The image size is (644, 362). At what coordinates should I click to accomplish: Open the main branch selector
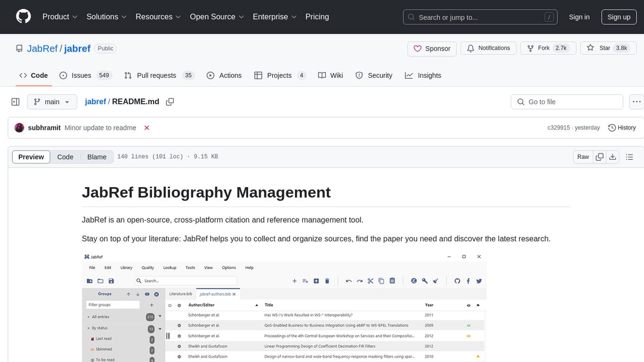pyautogui.click(x=52, y=102)
